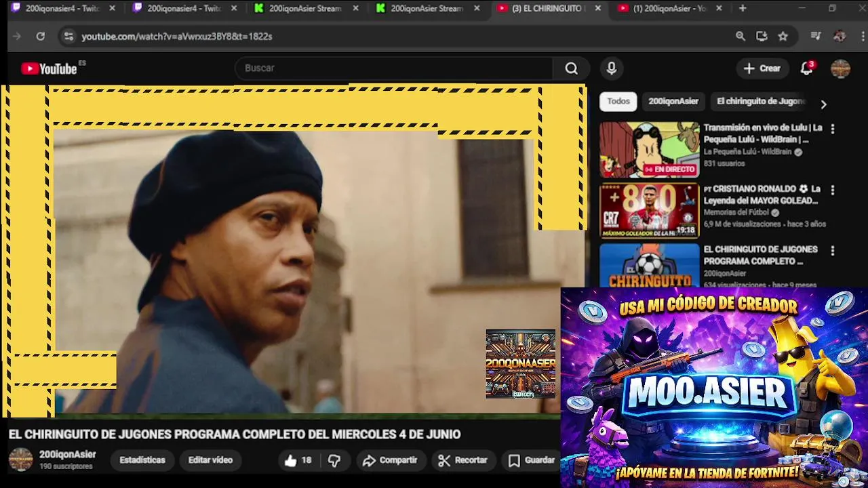Dislike the video with thumbs down

point(334,460)
